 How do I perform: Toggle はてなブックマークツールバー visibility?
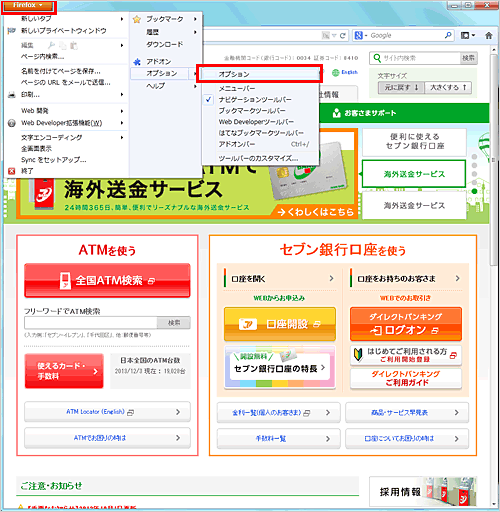260,133
